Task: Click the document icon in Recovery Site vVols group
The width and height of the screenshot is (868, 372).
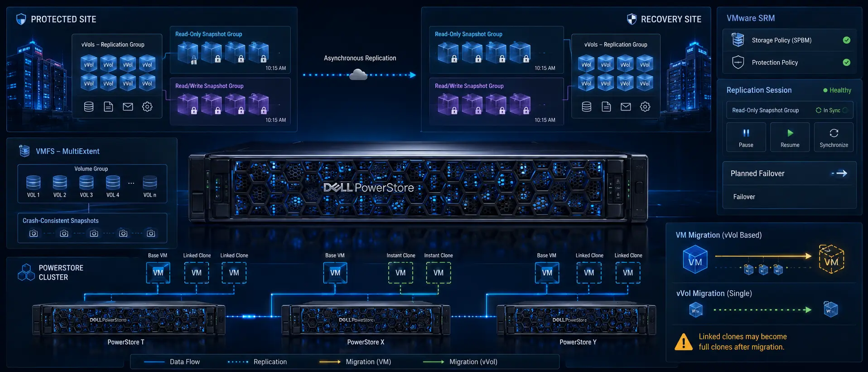Action: click(606, 106)
